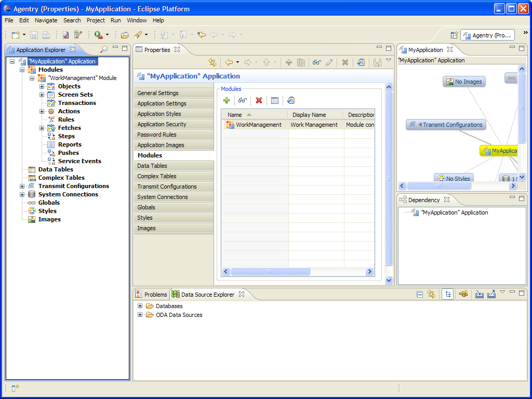
Task: Click the glasses icon in the Modules section
Action: [242, 100]
